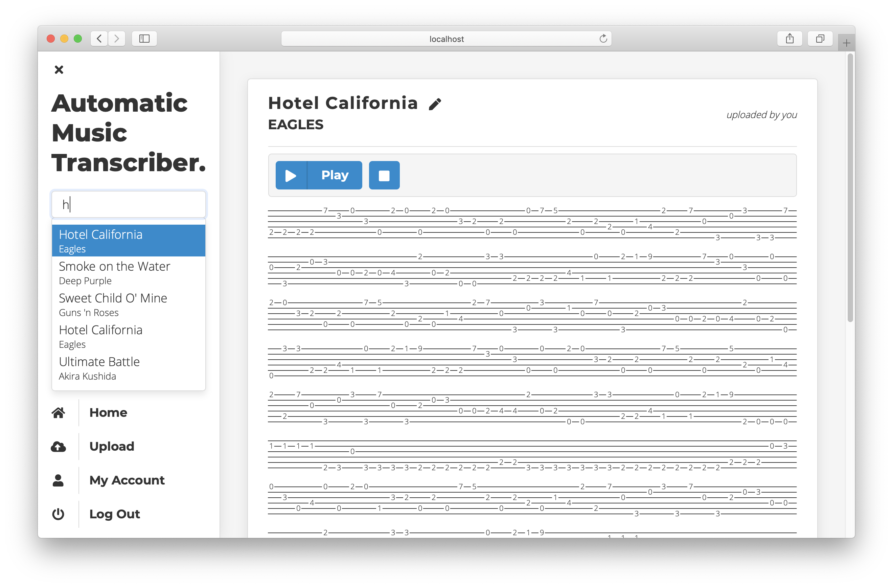Open a new tab with the plus button

pos(846,43)
